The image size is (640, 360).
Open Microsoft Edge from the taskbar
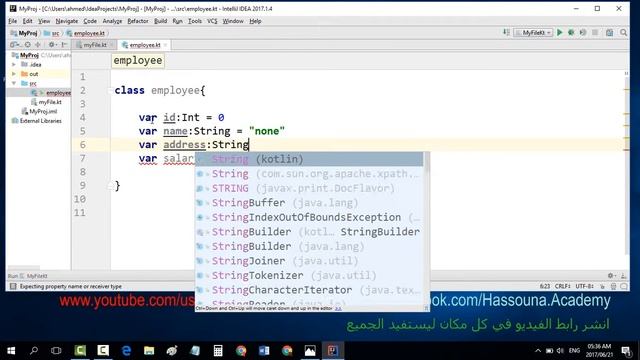pos(127,351)
